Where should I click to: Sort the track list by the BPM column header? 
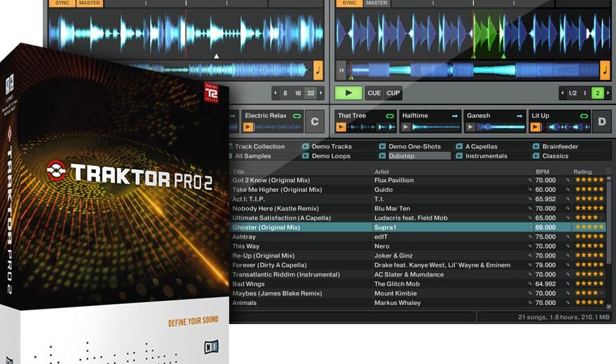click(x=543, y=171)
